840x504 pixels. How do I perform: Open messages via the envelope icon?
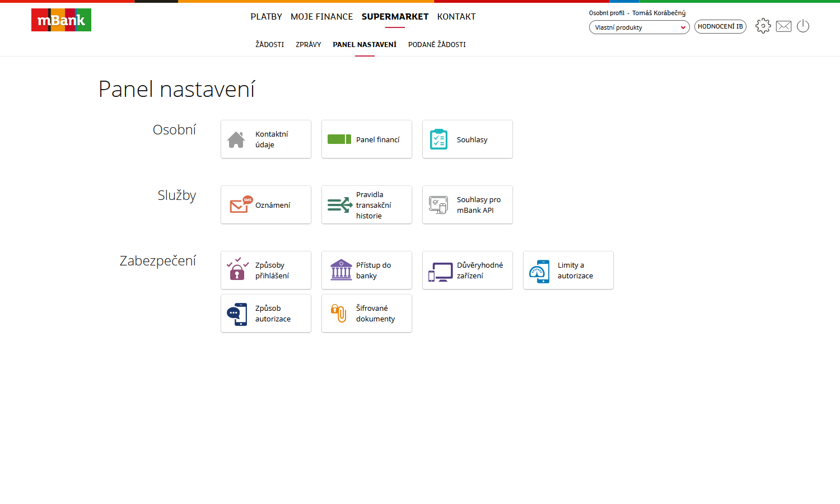click(x=783, y=26)
